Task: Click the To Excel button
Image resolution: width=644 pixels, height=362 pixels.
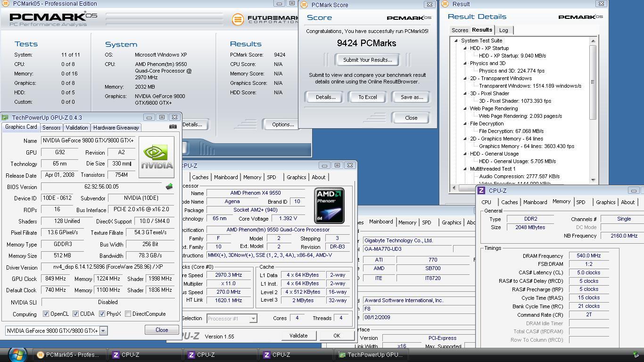Action: [367, 97]
